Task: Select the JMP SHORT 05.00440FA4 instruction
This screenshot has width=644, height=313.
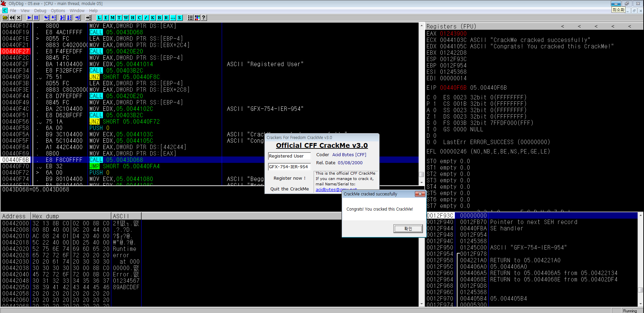Action: (x=124, y=166)
